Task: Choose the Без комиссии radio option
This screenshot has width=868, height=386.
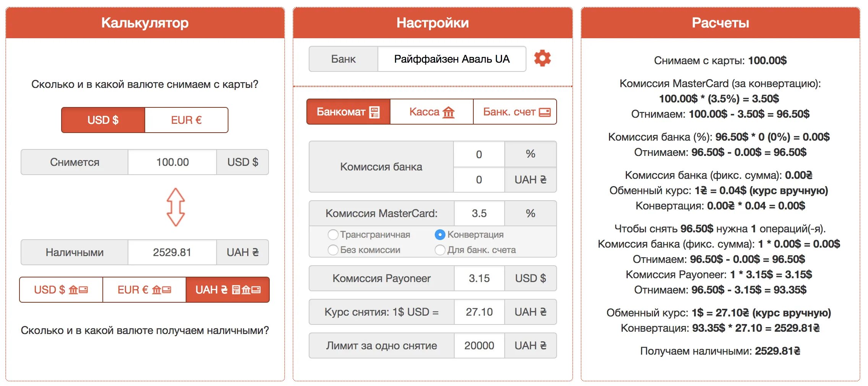Action: coord(333,250)
